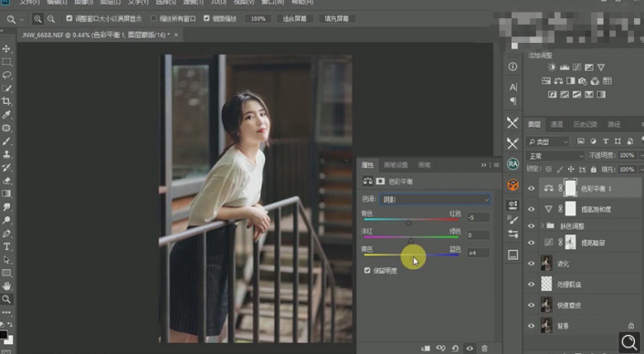Hide the 液化 layer
The height and width of the screenshot is (354, 644).
tap(531, 264)
